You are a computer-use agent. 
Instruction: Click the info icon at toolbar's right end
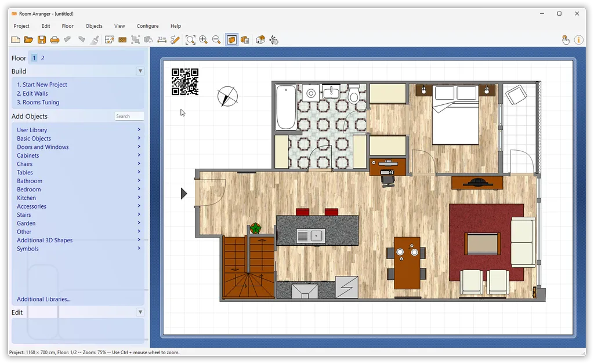click(578, 40)
